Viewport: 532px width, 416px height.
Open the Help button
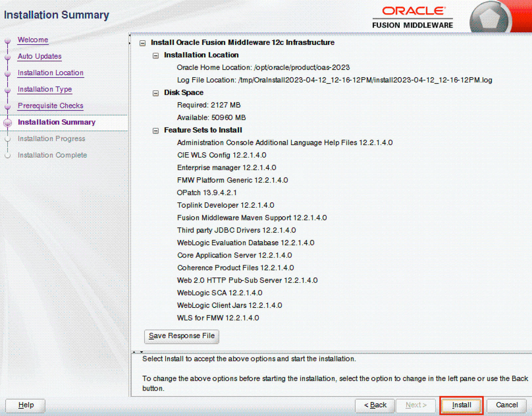26,405
